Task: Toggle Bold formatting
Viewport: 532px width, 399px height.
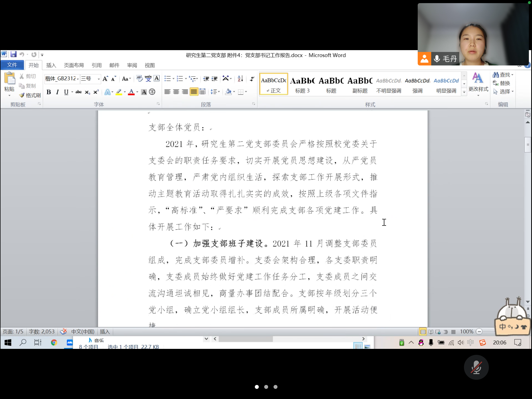Action: pos(49,92)
